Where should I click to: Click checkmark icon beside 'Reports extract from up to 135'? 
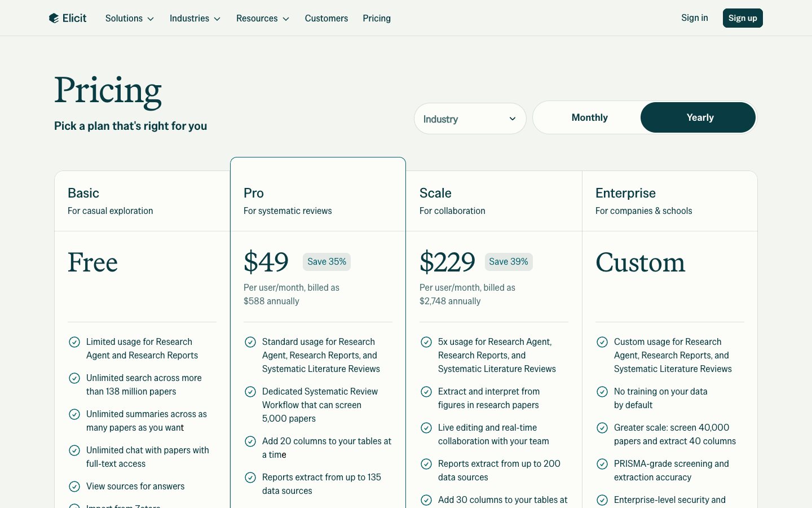250,478
